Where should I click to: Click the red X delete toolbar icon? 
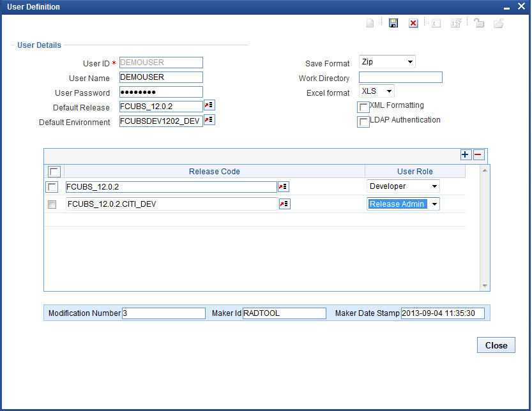click(413, 23)
